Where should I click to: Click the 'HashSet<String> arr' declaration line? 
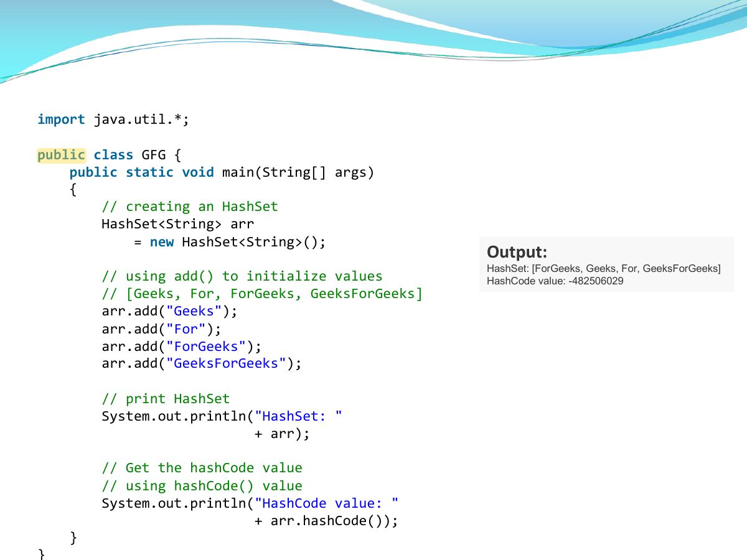point(177,224)
